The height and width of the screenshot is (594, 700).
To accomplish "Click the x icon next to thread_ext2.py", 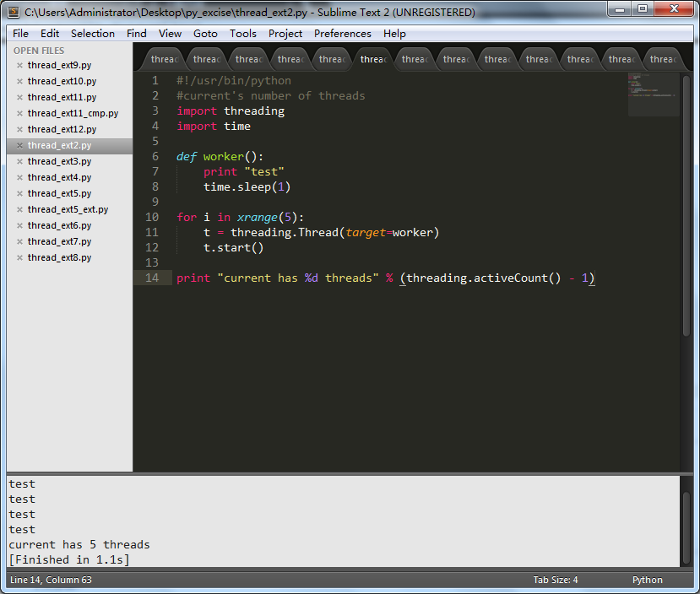I will pyautogui.click(x=19, y=146).
